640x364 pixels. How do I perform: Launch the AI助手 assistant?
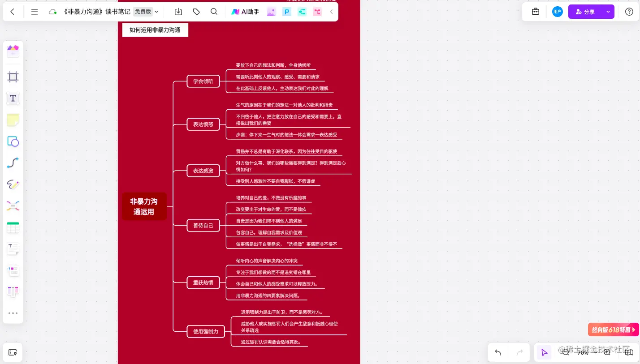click(245, 12)
